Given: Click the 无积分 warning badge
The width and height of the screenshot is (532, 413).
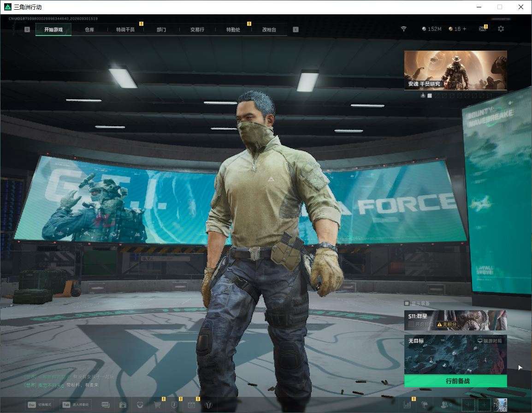Looking at the screenshot, I should 447,324.
